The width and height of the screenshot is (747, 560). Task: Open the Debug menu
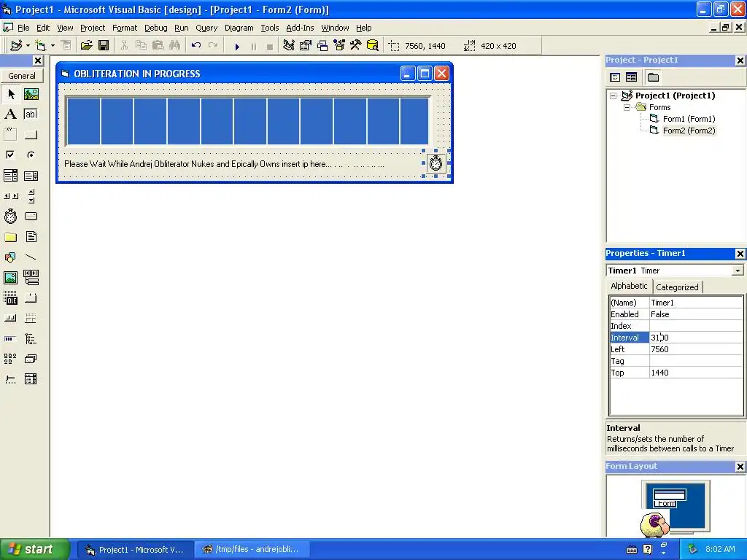tap(156, 28)
